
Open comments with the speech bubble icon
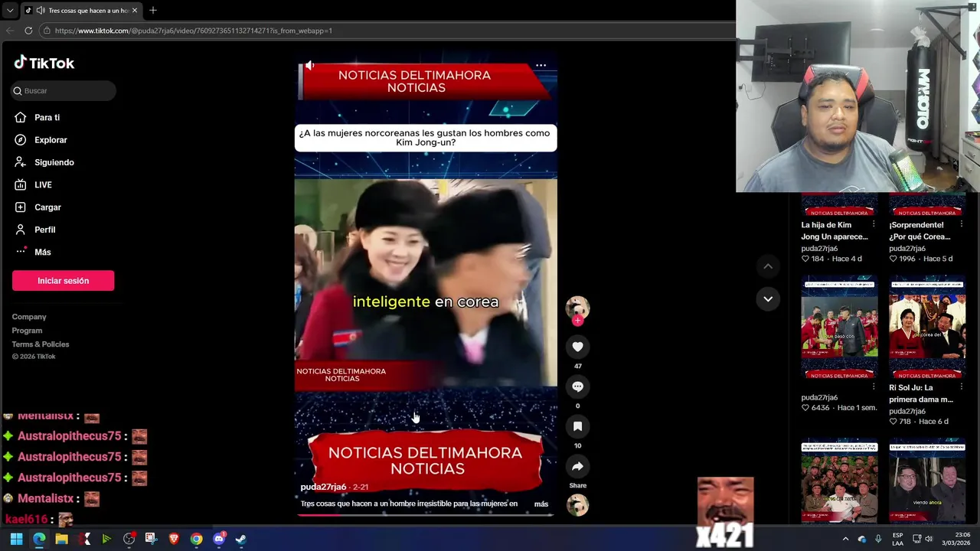pyautogui.click(x=577, y=386)
